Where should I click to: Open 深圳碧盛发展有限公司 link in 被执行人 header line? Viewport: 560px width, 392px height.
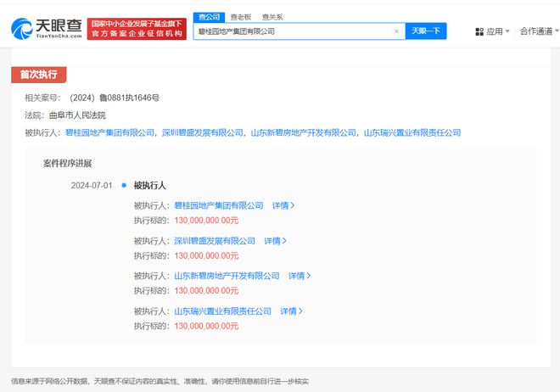(203, 133)
